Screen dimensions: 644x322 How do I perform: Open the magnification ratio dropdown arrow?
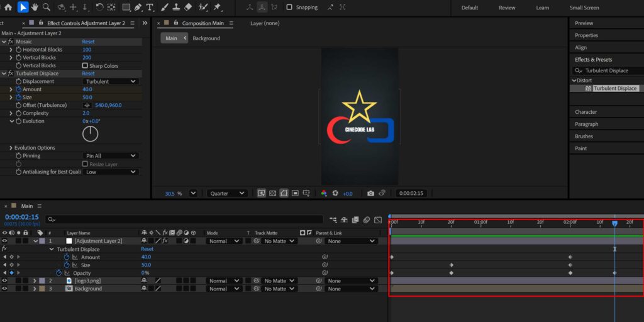[x=194, y=193]
